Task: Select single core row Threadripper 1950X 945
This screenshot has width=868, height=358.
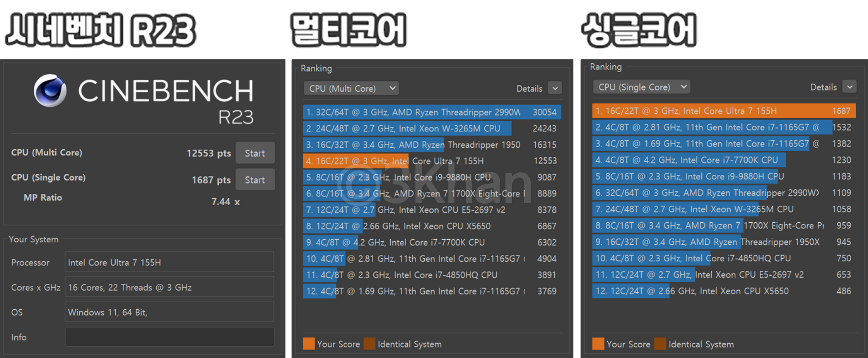Action: coord(724,242)
